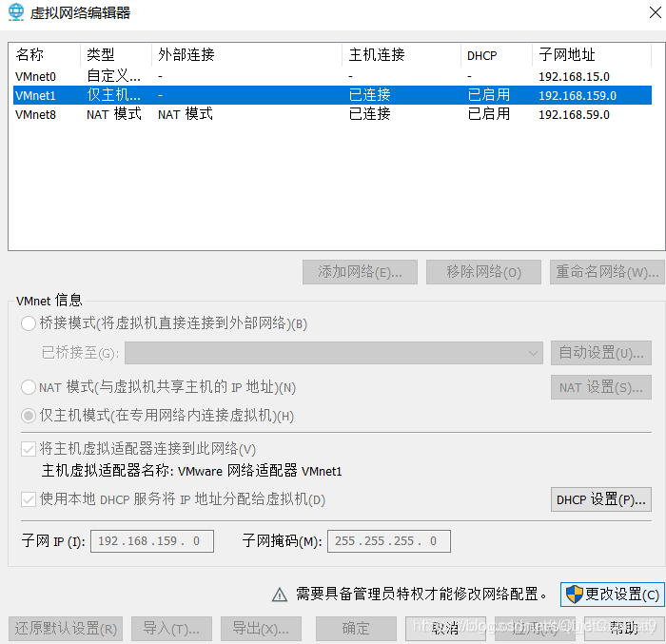
Task: Click 已连接 host cell of VMnet1
Action: click(x=369, y=95)
